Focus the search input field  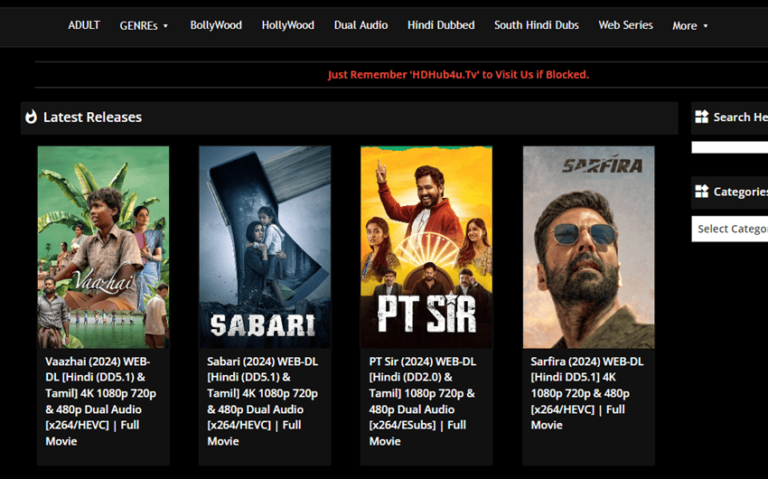(x=730, y=147)
